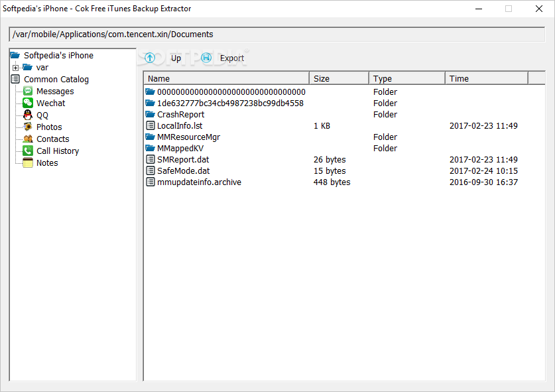This screenshot has width=555, height=392.
Task: Click the Up arrow icon
Action: (x=150, y=58)
